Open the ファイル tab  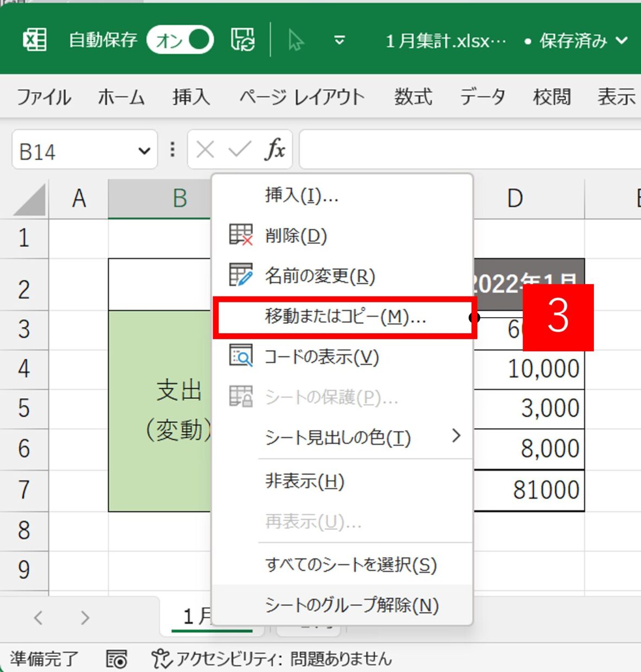point(43,97)
